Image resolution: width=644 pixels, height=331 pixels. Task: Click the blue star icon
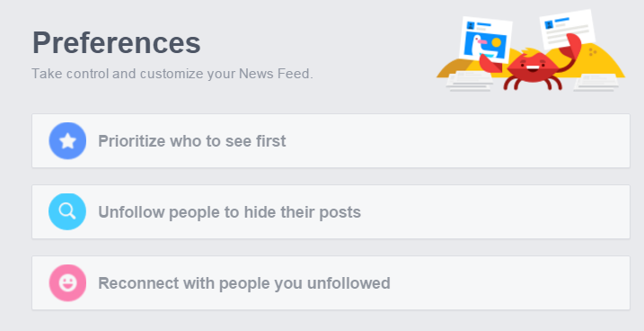[x=67, y=141]
